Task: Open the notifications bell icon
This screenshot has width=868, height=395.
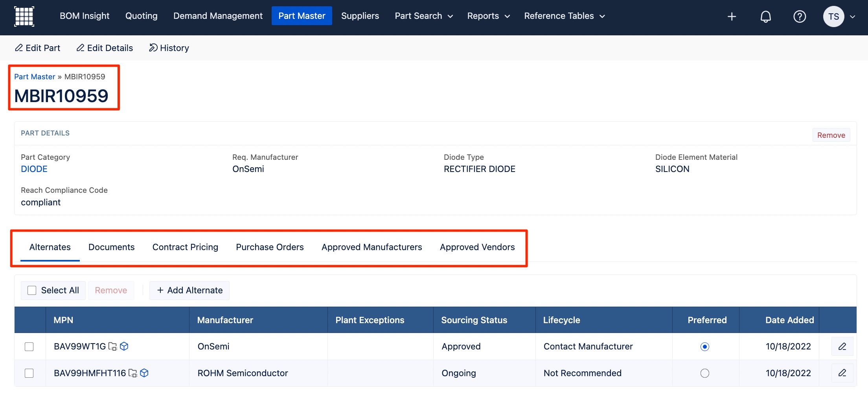Action: click(x=765, y=16)
